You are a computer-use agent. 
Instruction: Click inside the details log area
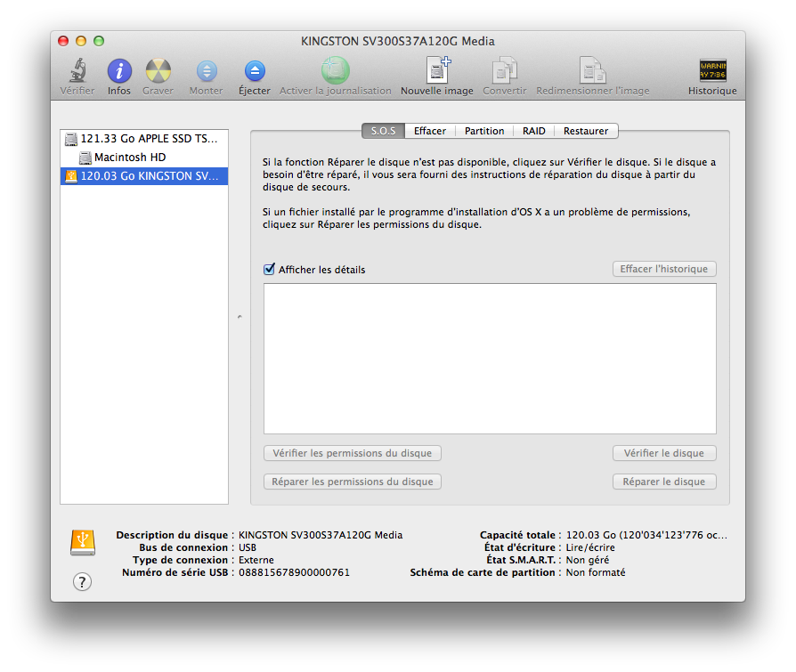[490, 359]
